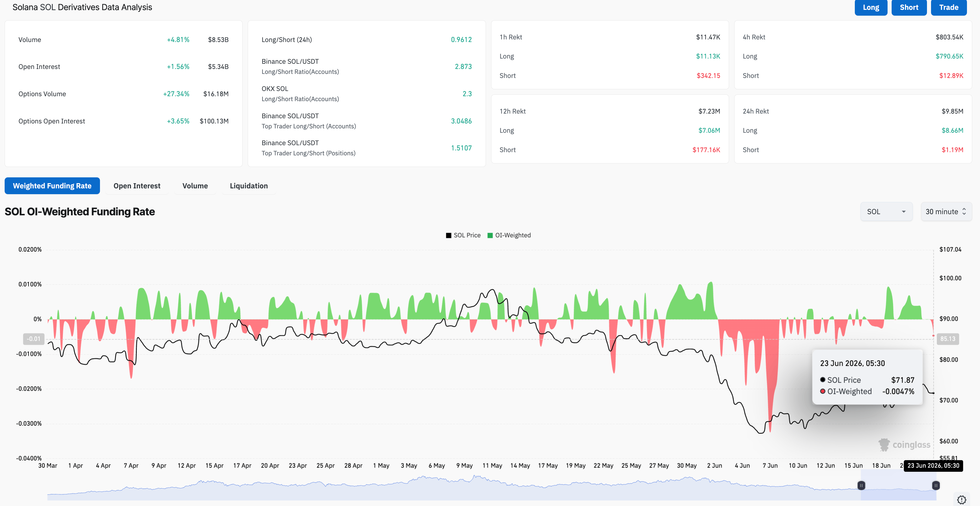Open the 30 minute interval selector
Screen dimensions: 980x506
tap(946, 212)
